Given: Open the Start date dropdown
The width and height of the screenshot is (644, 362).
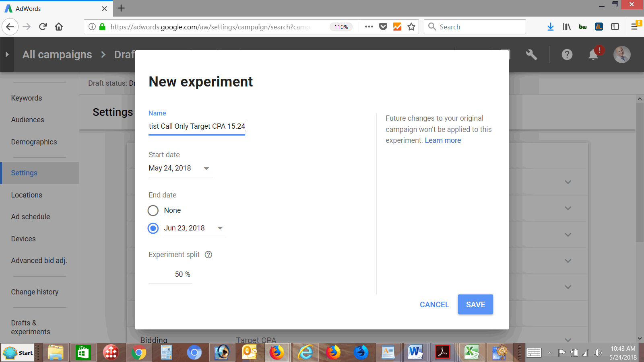Looking at the screenshot, I should click(206, 169).
